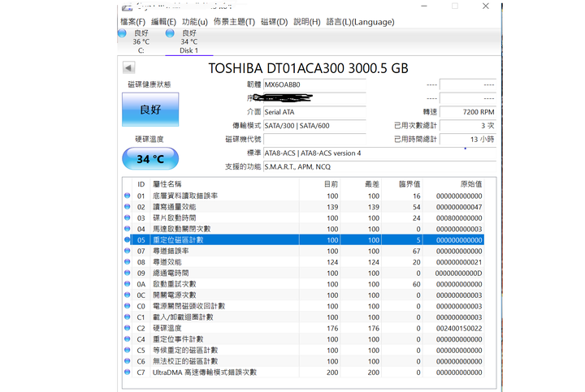Select the C: drive at 36 °C
This screenshot has width=585, height=392.
tap(141, 41)
